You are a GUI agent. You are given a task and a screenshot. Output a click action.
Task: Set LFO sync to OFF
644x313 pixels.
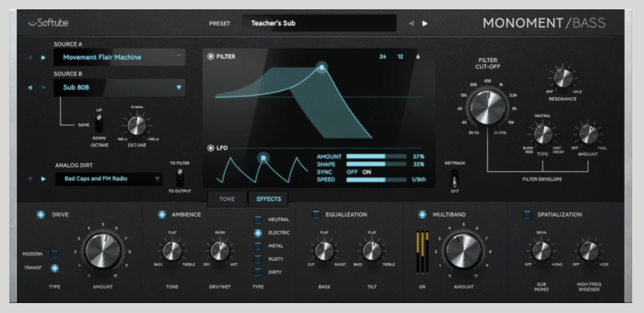click(x=352, y=172)
